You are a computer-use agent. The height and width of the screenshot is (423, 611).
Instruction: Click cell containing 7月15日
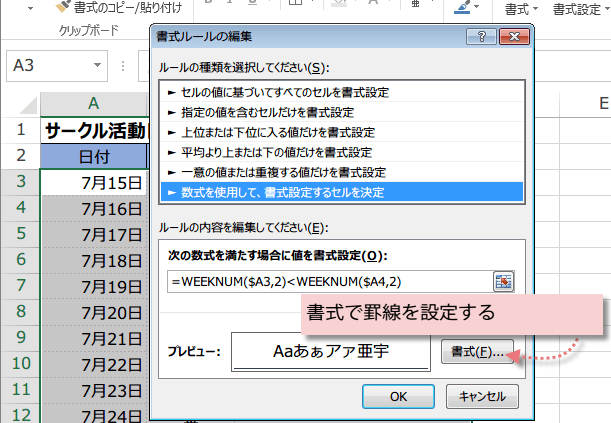point(94,182)
